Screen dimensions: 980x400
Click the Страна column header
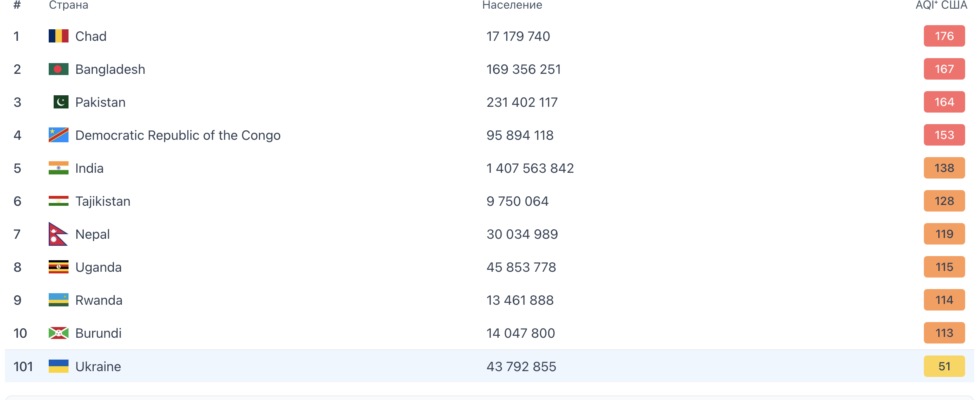click(x=69, y=5)
